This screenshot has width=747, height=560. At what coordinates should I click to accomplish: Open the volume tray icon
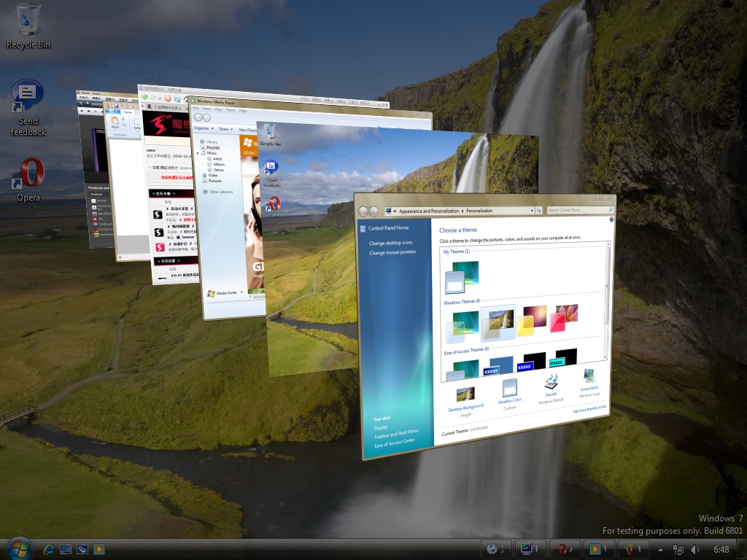pyautogui.click(x=694, y=550)
